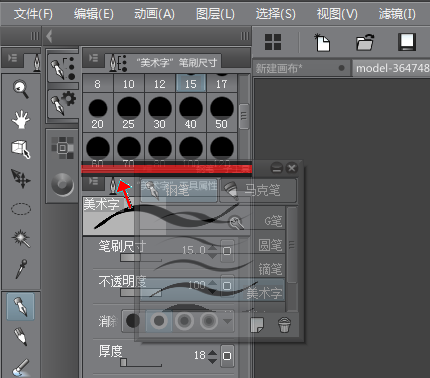Screen dimensions: 430x378
Task: Open tool property pen-with-gear icon
Action: (x=63, y=103)
